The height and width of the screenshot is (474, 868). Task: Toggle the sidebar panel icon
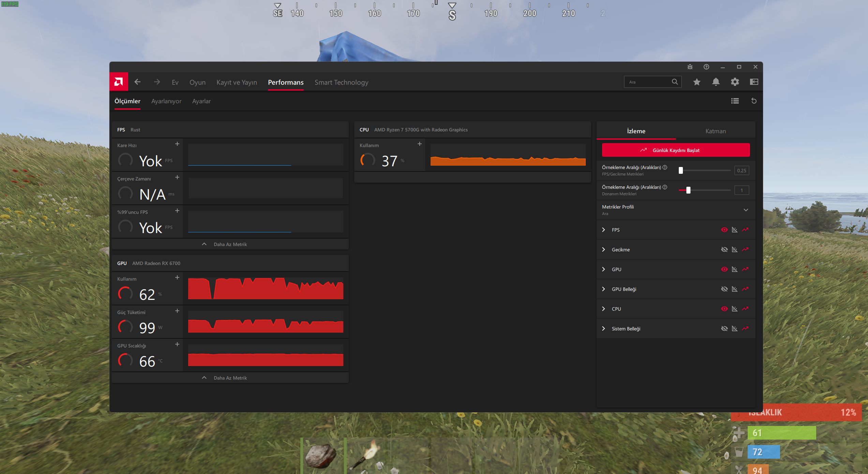[754, 82]
